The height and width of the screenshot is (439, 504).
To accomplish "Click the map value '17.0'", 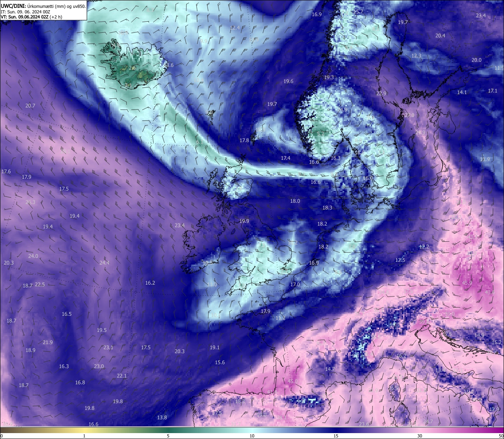I will click(295, 284).
